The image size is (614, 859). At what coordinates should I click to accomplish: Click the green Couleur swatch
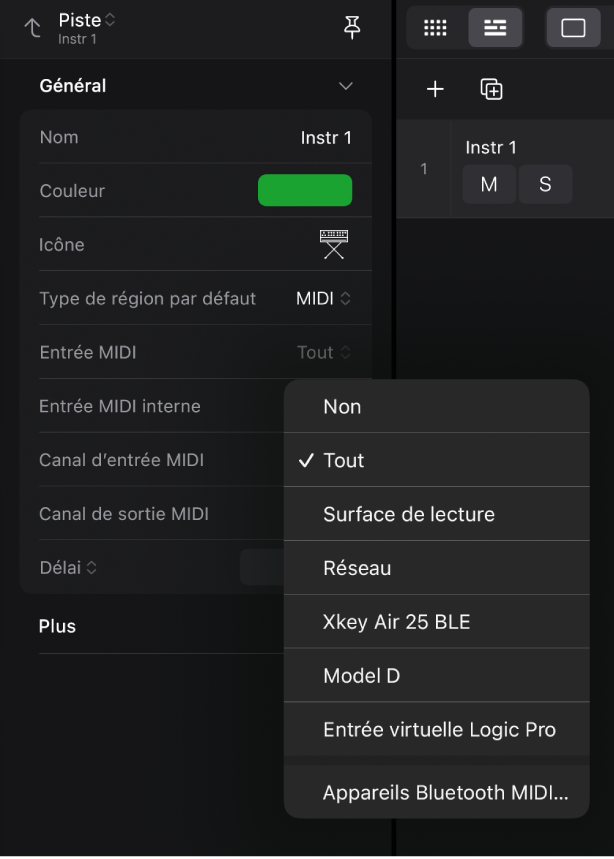[x=305, y=190]
